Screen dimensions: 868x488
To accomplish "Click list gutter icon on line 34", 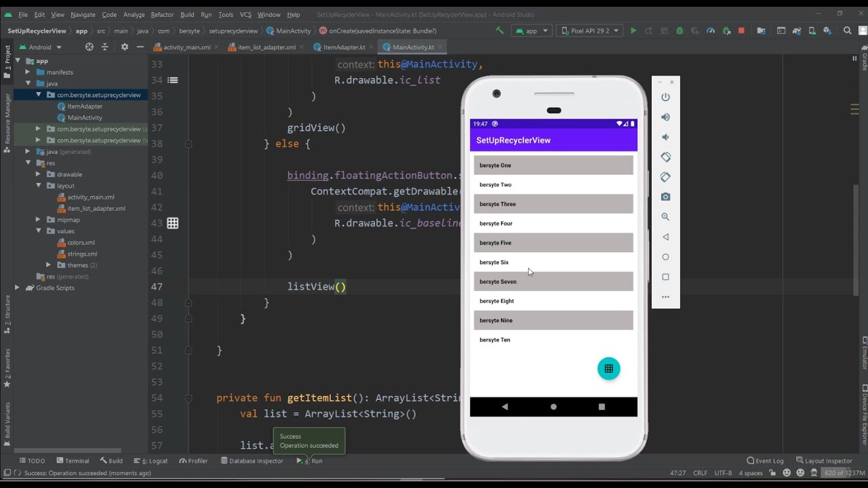I will [x=173, y=80].
